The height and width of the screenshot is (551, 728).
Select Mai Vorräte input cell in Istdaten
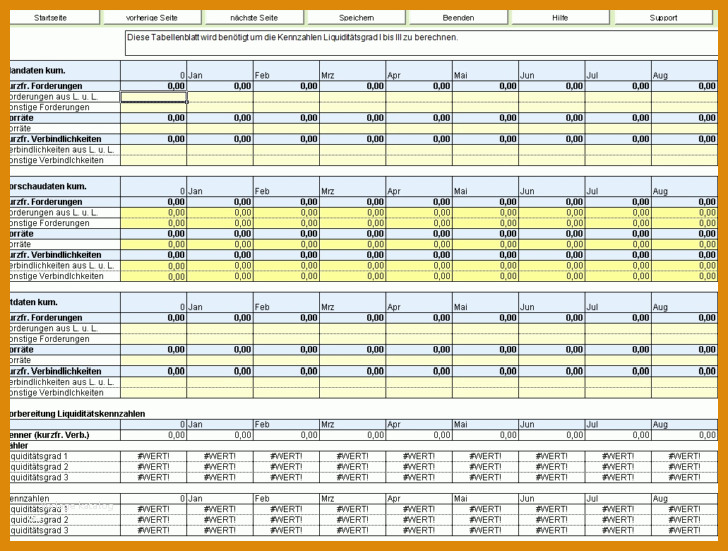[486, 360]
